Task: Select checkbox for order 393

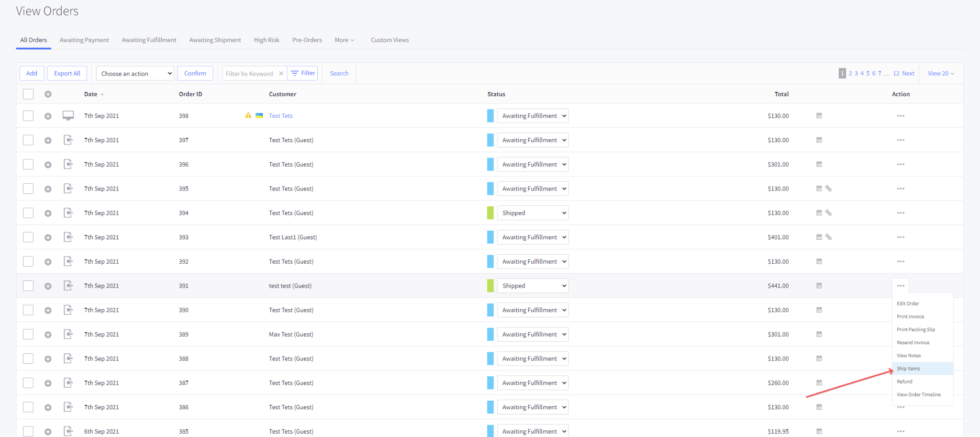Action: click(28, 237)
